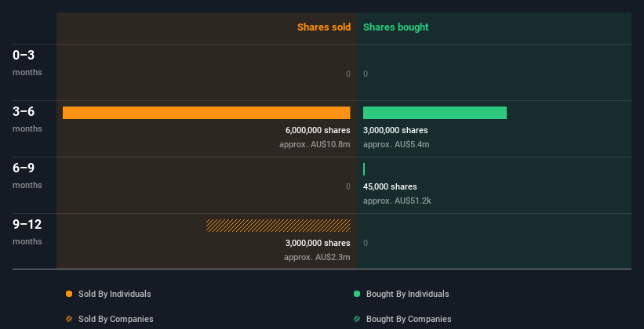Viewport: 644px width, 329px height.
Task: Click the shares sold 0 in 0–3 months row
Action: click(348, 74)
